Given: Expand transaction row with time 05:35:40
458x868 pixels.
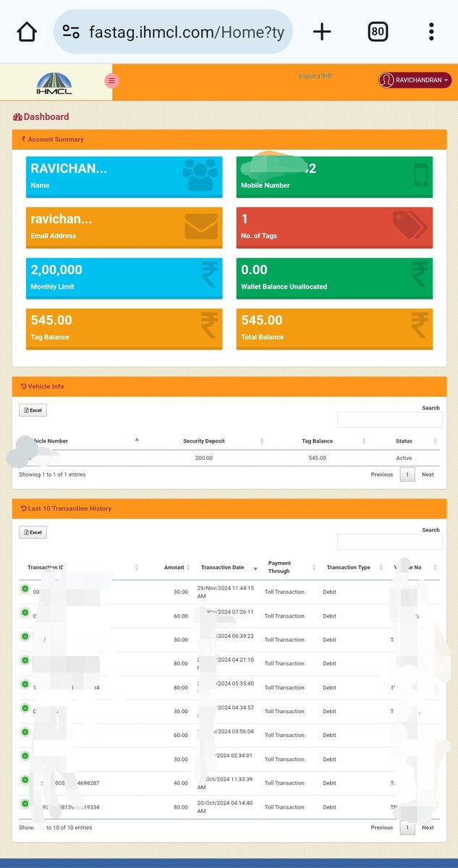Looking at the screenshot, I should pyautogui.click(x=25, y=684).
